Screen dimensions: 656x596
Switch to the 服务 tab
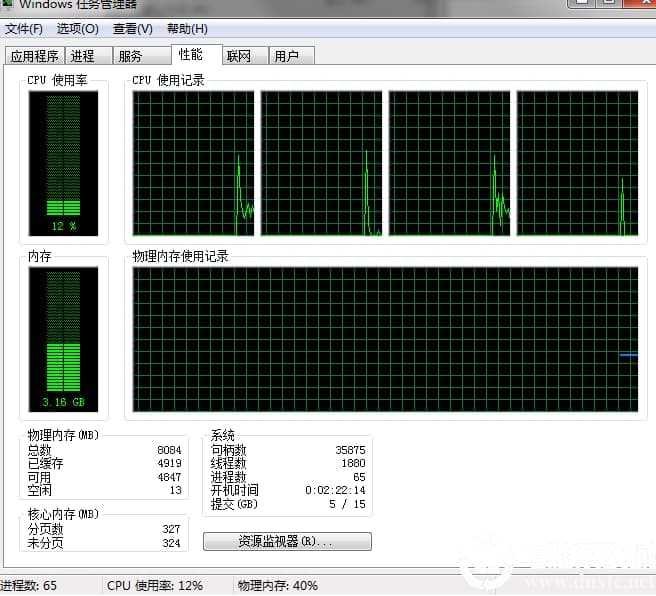coord(142,56)
